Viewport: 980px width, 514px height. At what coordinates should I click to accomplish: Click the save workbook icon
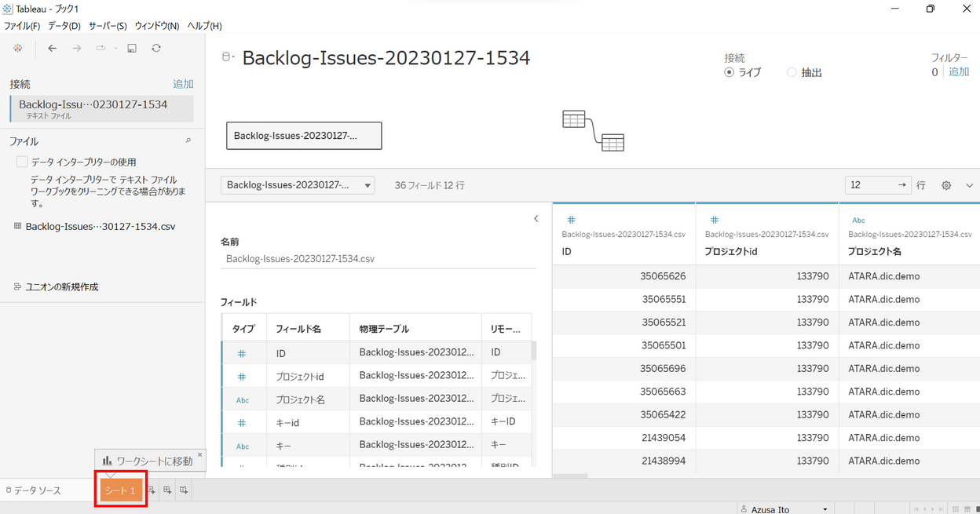click(x=132, y=49)
